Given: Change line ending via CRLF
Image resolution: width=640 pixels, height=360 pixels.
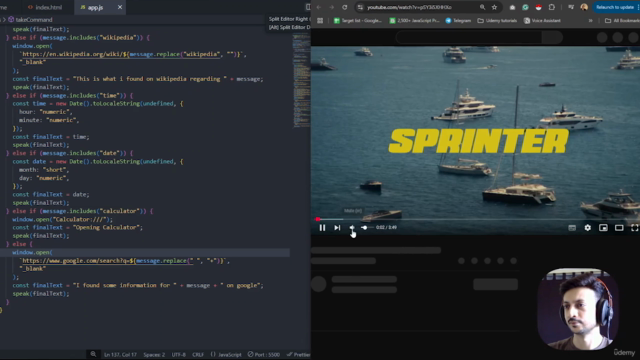Looking at the screenshot, I should 198,355.
